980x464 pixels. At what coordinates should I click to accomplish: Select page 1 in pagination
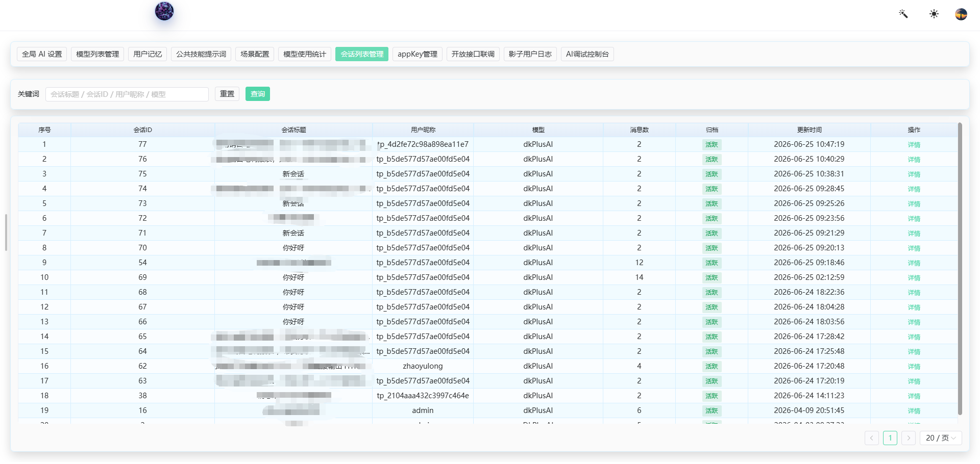tap(890, 438)
